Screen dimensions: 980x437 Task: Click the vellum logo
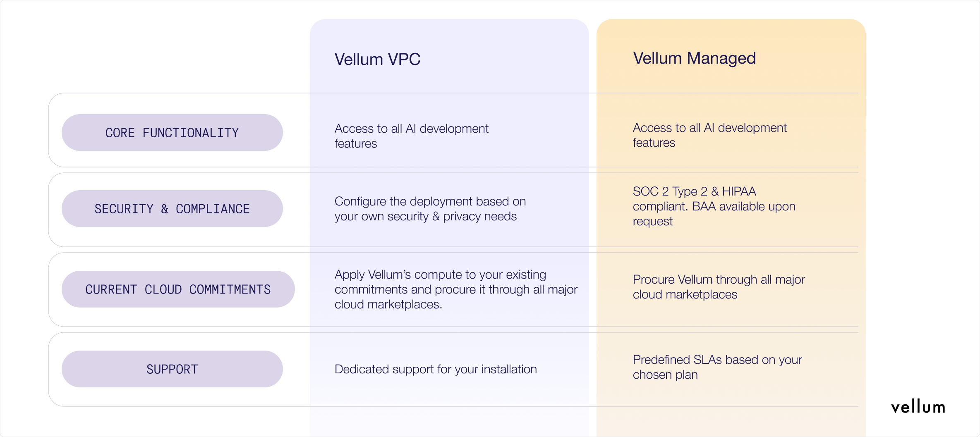(918, 407)
